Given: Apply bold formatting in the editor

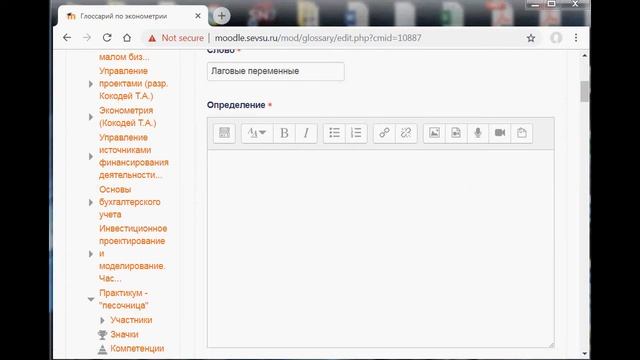Looking at the screenshot, I should click(x=284, y=133).
